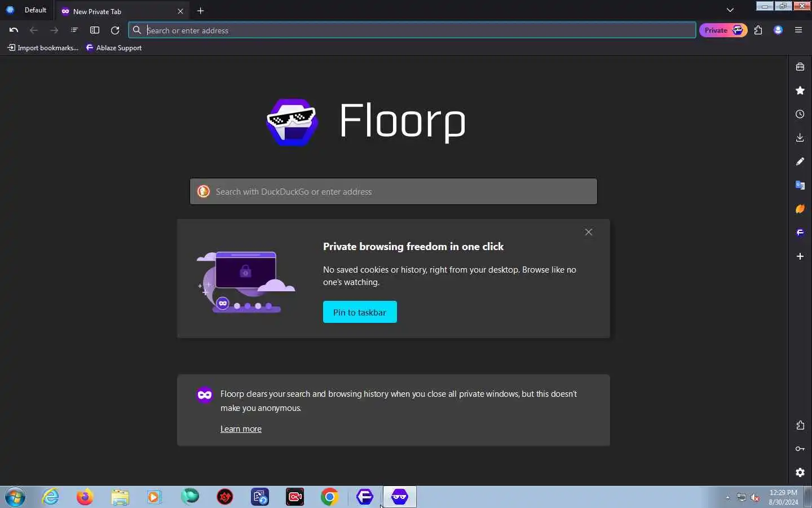Viewport: 812px width, 508px height.
Task: Open the Downloads sidebar panel
Action: tap(800, 138)
